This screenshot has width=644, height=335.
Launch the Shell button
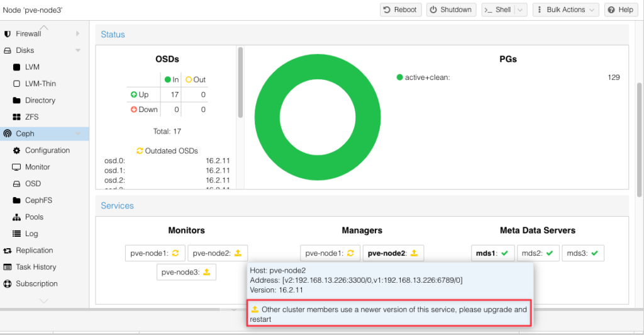click(x=498, y=10)
